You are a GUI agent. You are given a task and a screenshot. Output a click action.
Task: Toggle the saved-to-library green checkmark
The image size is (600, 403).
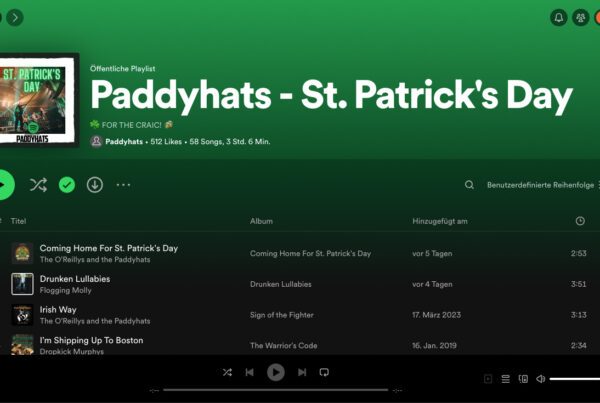pos(67,185)
